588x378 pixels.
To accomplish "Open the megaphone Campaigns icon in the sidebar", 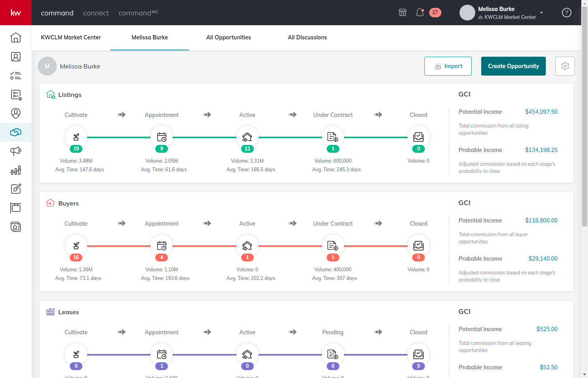I will coord(16,151).
